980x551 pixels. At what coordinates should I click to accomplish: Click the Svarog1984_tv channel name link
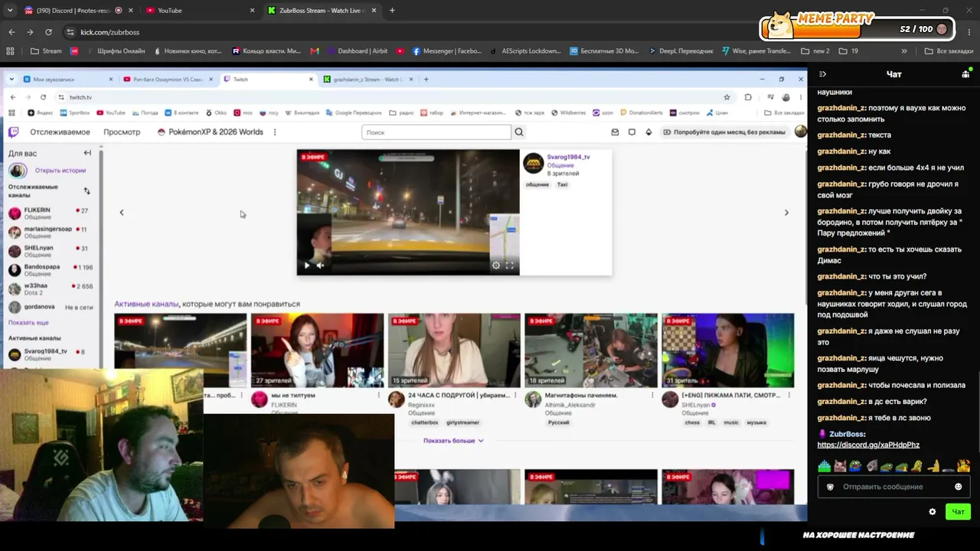pyautogui.click(x=568, y=157)
